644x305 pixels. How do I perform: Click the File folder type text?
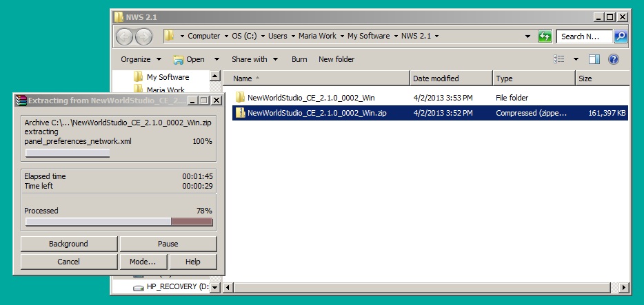(x=512, y=98)
